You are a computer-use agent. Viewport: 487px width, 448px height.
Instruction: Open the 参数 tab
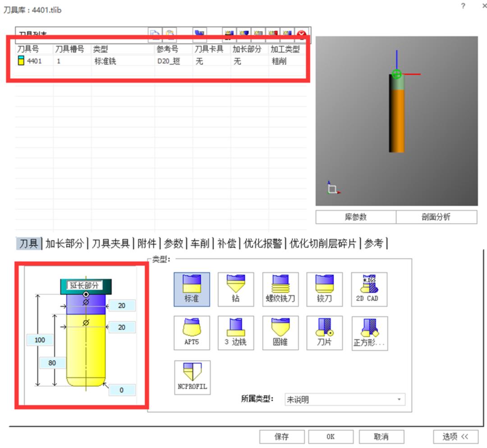click(173, 244)
